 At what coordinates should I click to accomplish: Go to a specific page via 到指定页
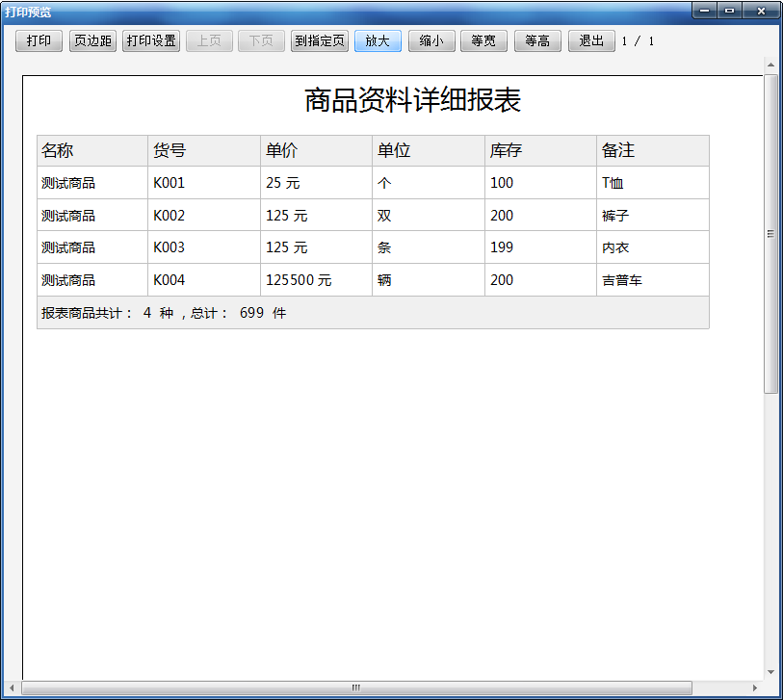click(320, 41)
